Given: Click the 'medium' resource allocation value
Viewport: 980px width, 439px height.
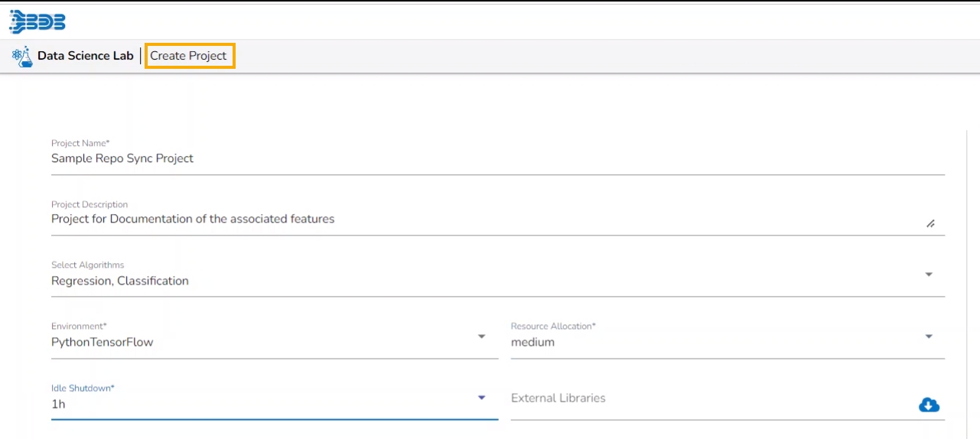Looking at the screenshot, I should coord(532,342).
